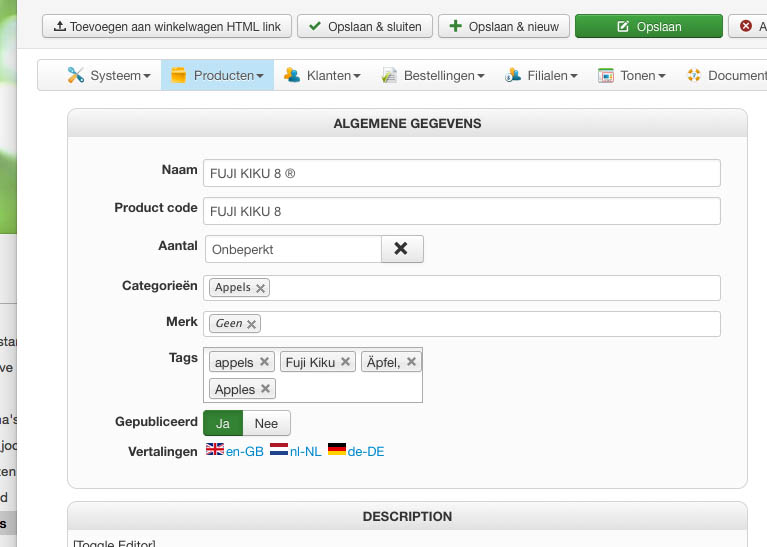Click the Documentation lifebuoy icon

tap(694, 75)
